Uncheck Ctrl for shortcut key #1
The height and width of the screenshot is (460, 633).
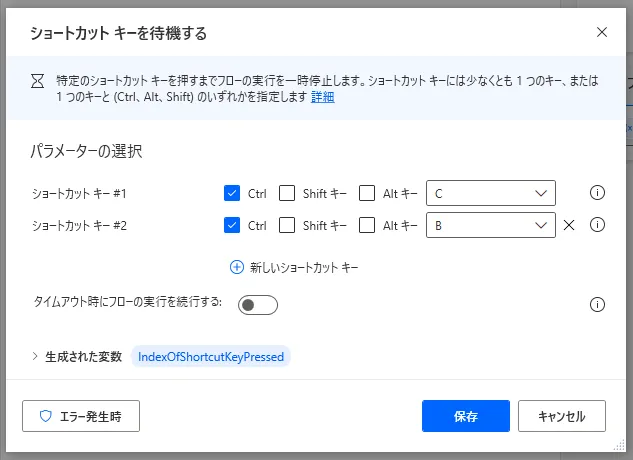tap(232, 193)
